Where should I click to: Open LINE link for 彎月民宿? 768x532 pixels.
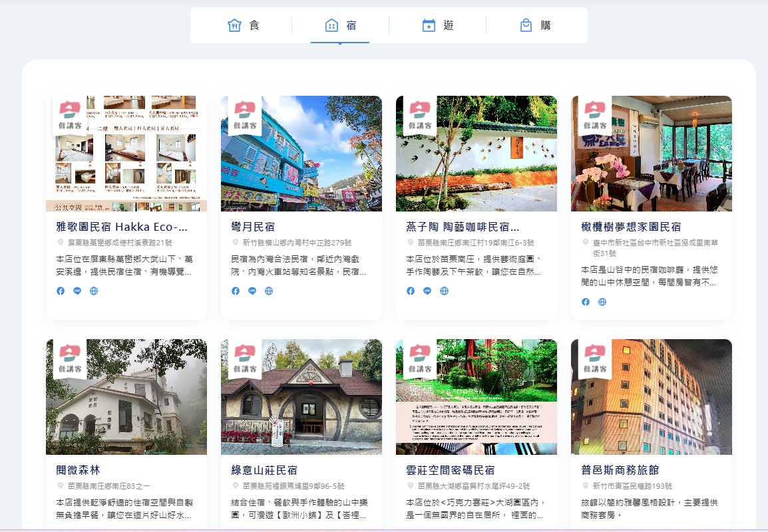[252, 291]
